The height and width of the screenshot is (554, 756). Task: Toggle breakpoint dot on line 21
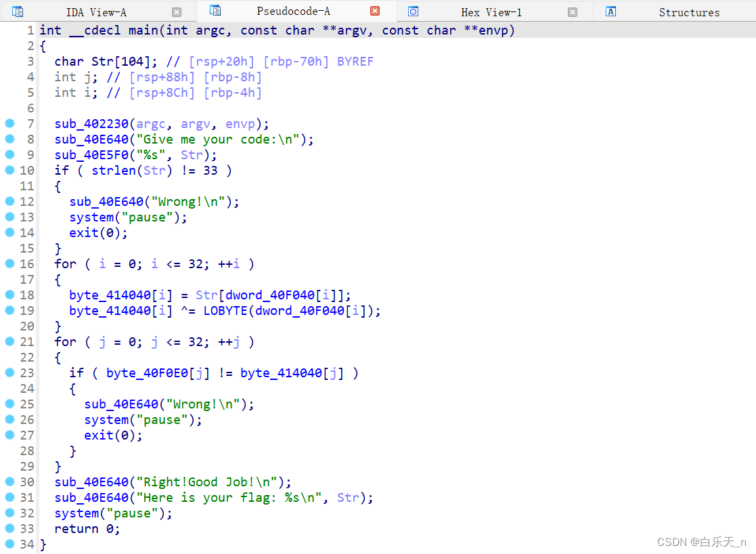pos(9,341)
